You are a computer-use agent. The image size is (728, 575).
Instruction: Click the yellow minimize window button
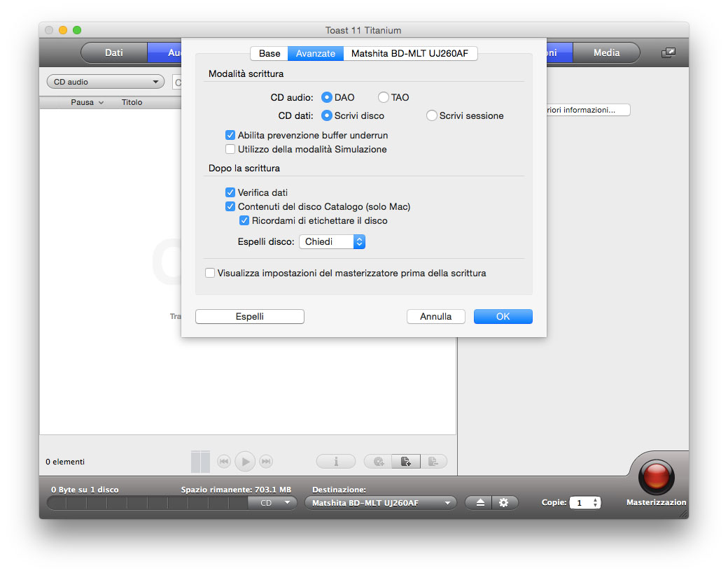click(63, 30)
